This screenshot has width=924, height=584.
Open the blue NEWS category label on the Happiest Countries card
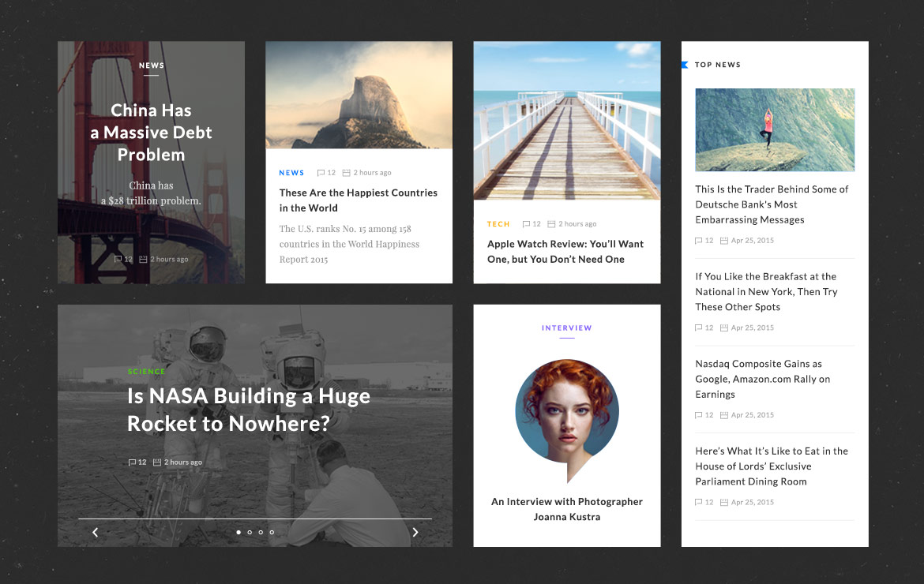click(291, 173)
